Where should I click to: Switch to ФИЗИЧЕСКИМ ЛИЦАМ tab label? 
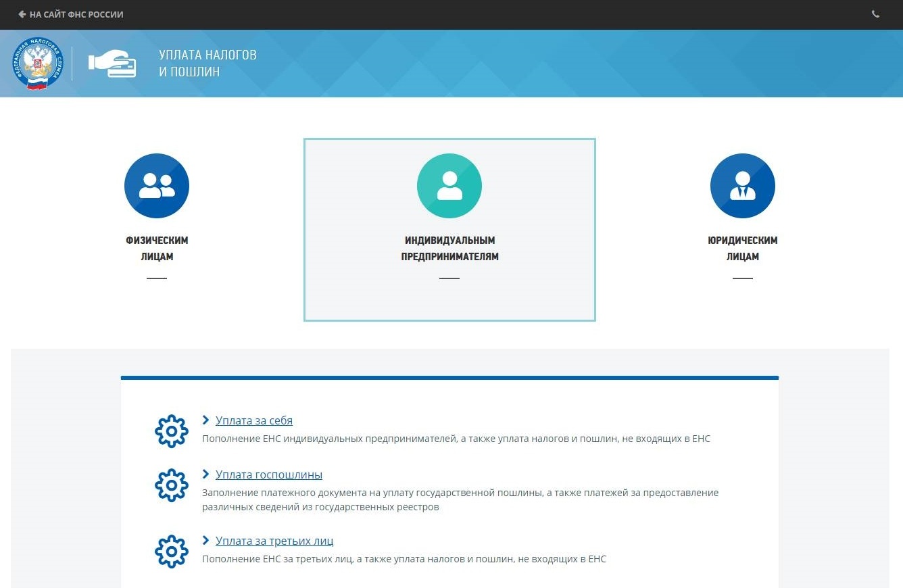tap(157, 248)
